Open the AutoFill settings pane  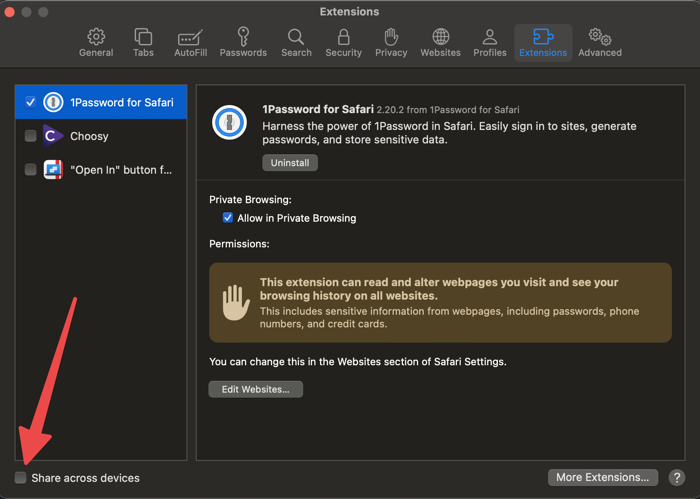[x=189, y=42]
